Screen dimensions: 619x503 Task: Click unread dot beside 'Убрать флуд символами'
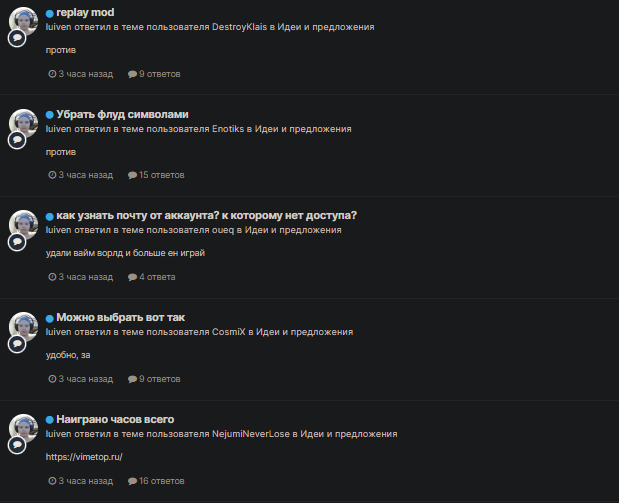click(x=49, y=115)
